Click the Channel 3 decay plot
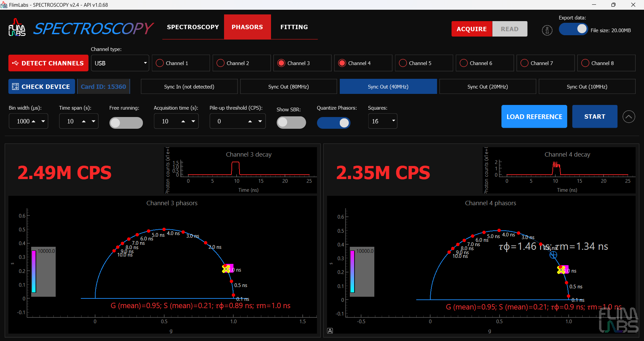 tap(240, 170)
